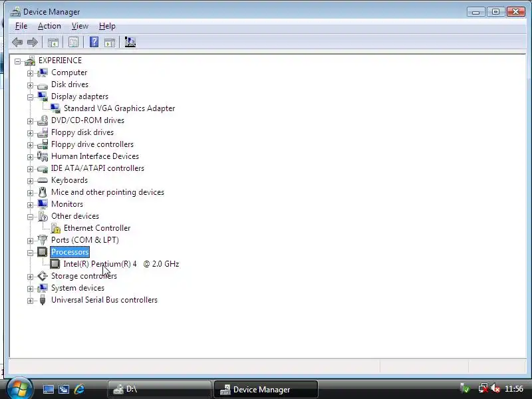Click the Human Interface Devices icon
This screenshot has width=532, height=399.
(x=43, y=156)
